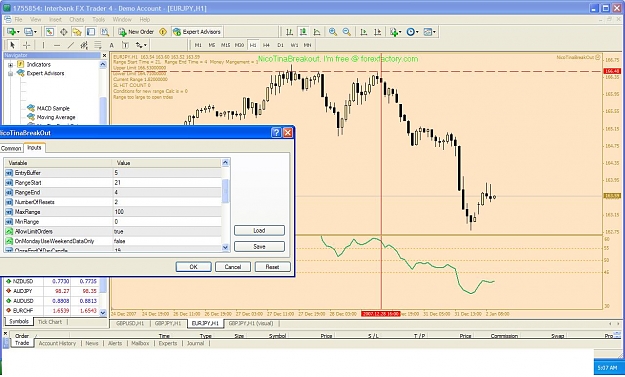Image resolution: width=625 pixels, height=377 pixels.
Task: Toggle the Data Window icon
Action: coord(63,32)
